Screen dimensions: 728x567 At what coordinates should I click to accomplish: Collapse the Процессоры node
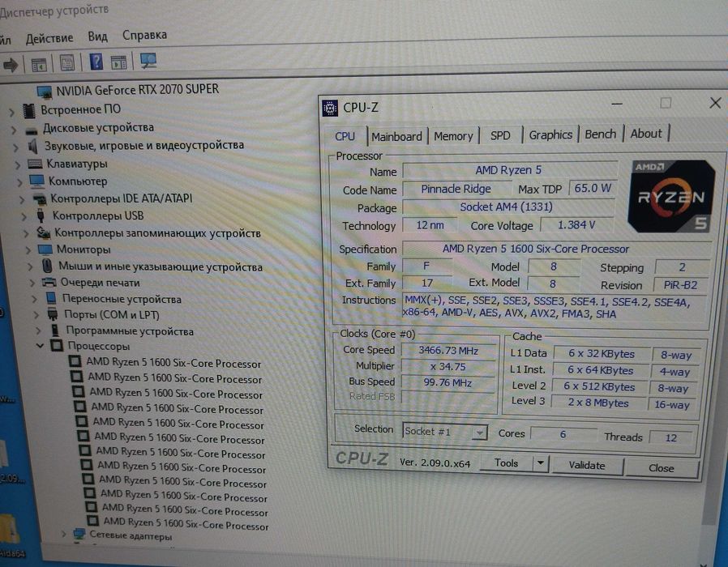(x=40, y=346)
